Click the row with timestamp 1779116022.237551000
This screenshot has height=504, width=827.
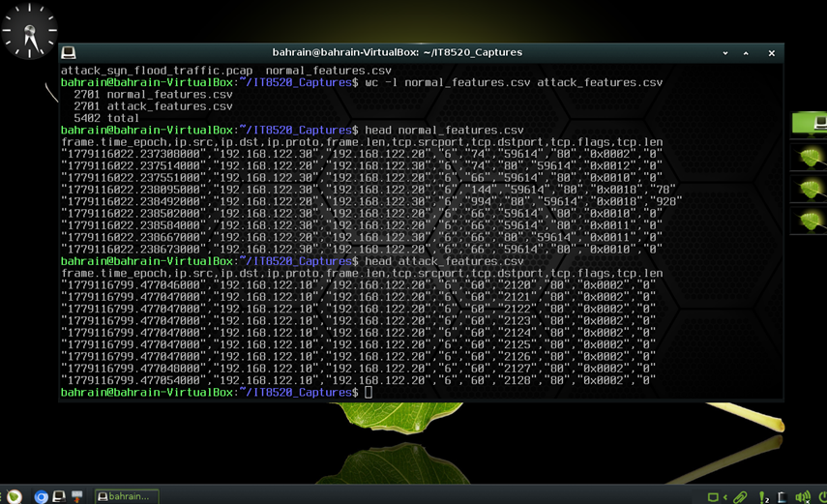pos(362,178)
